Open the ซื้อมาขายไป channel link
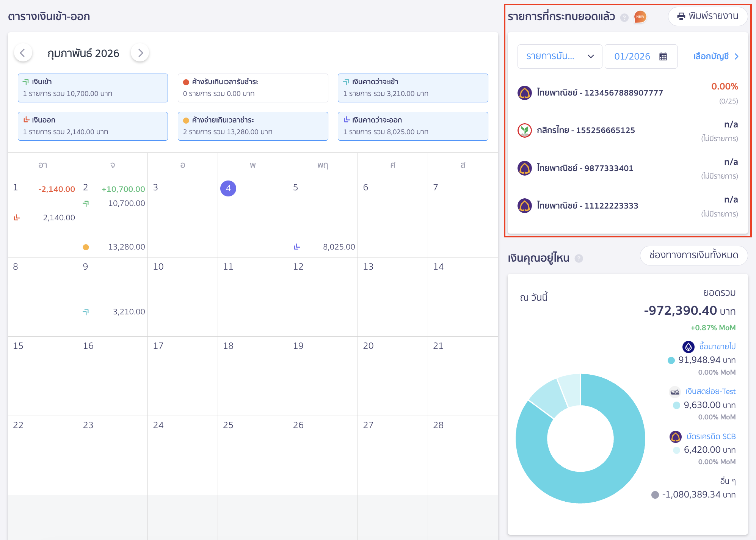 (x=717, y=347)
